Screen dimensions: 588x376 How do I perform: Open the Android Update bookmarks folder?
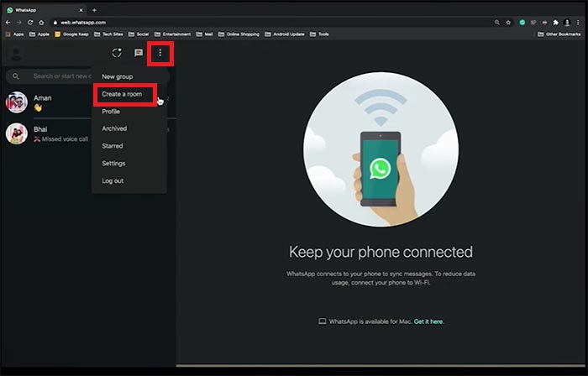[x=285, y=34]
